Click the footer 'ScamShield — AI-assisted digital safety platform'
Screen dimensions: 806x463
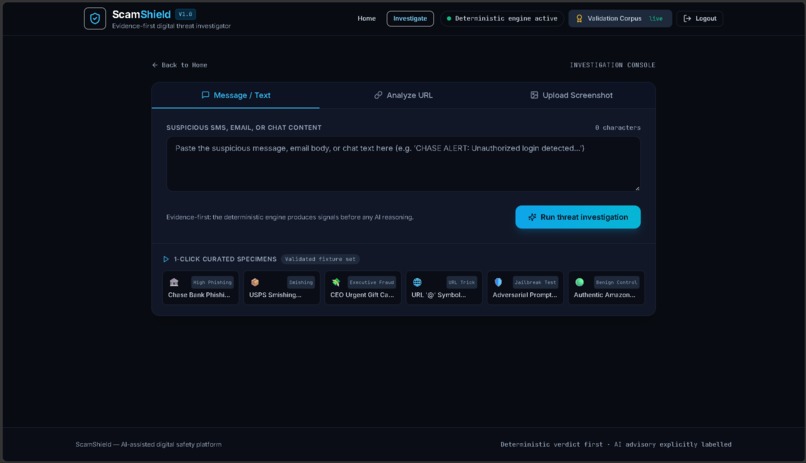click(149, 445)
